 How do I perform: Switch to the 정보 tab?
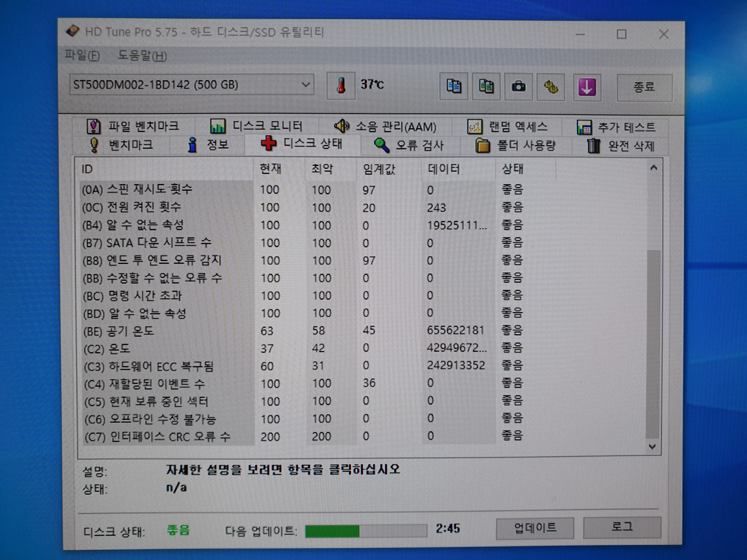tap(208, 145)
